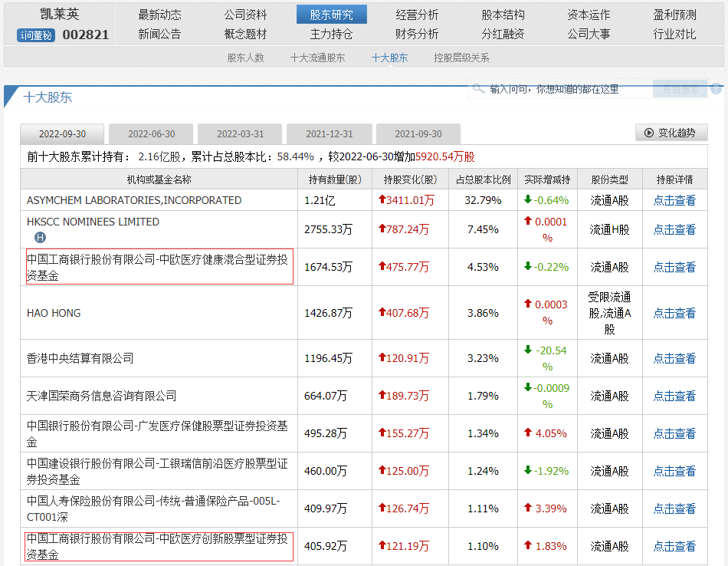Open the 控股层级关系 sub-tab

pos(461,58)
